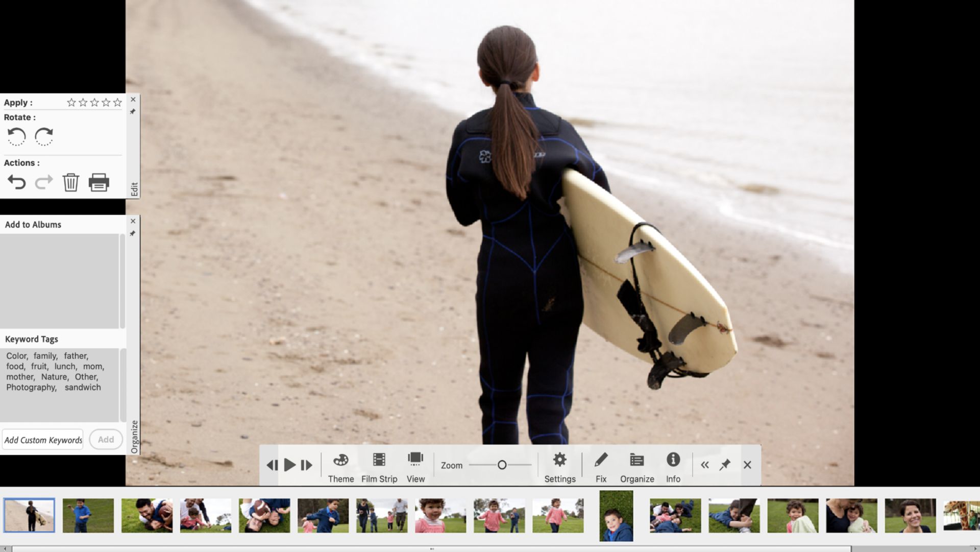Open the View options
The image size is (980, 552).
[x=415, y=466]
